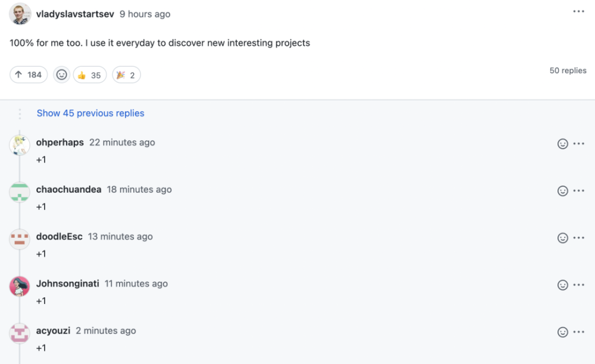Open Johnsonginati's profile via username link
Image resolution: width=595 pixels, height=364 pixels.
tap(67, 284)
